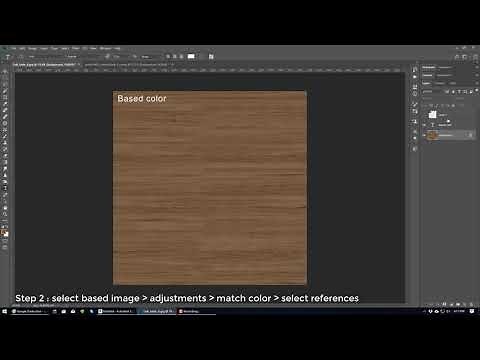Select the Hand tool
This screenshot has width=480, height=360.
(5, 207)
